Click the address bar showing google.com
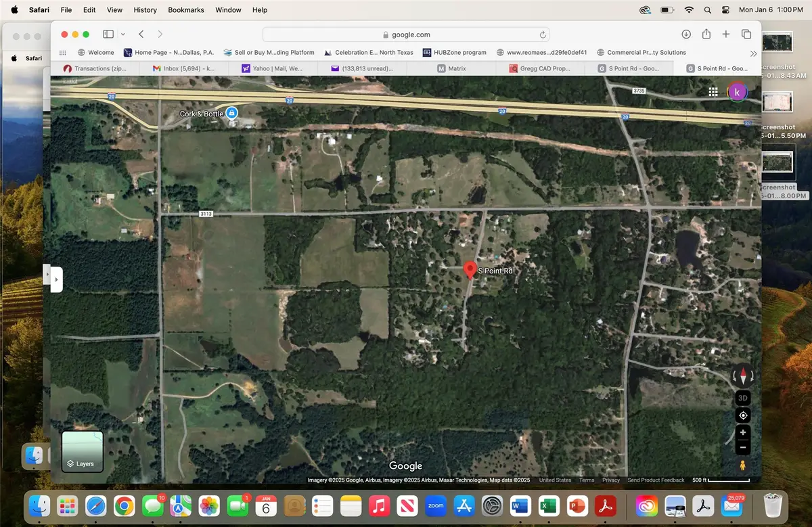The width and height of the screenshot is (812, 527). [406, 34]
